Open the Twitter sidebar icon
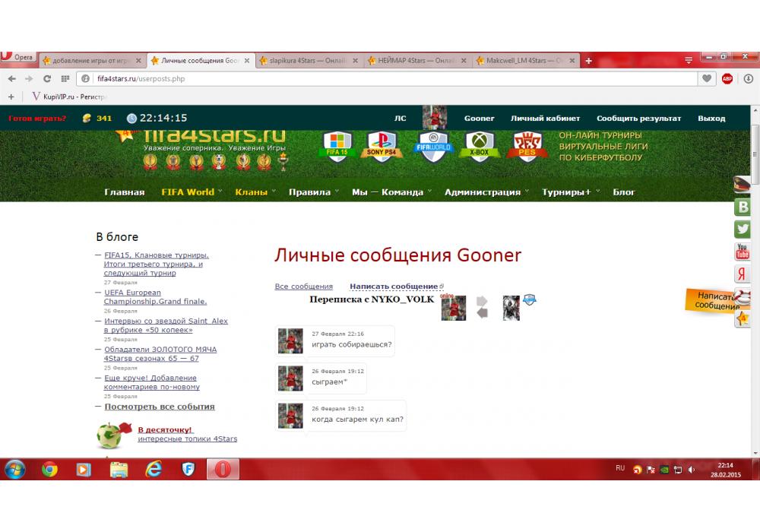 click(x=742, y=230)
